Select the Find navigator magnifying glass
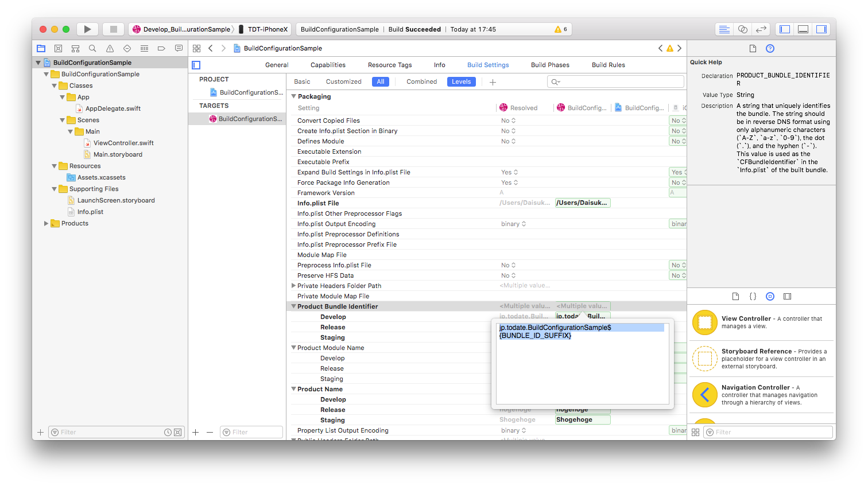This screenshot has width=868, height=486. point(92,48)
